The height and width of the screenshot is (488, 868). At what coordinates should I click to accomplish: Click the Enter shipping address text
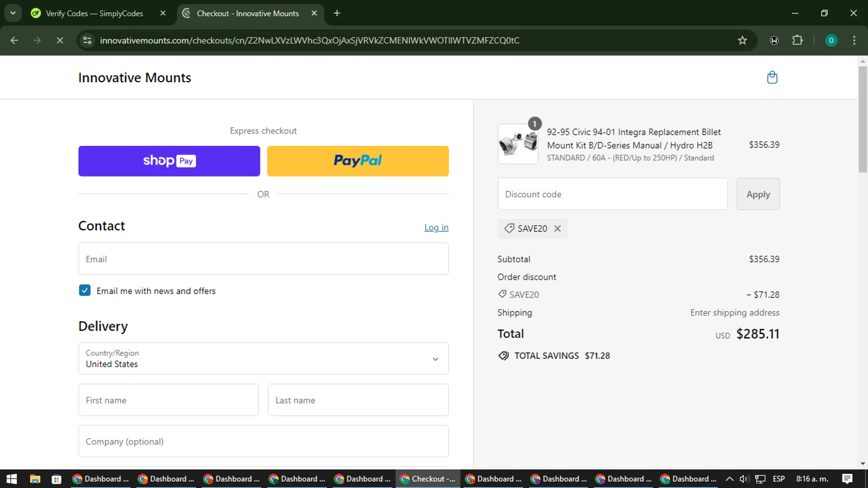click(734, 313)
